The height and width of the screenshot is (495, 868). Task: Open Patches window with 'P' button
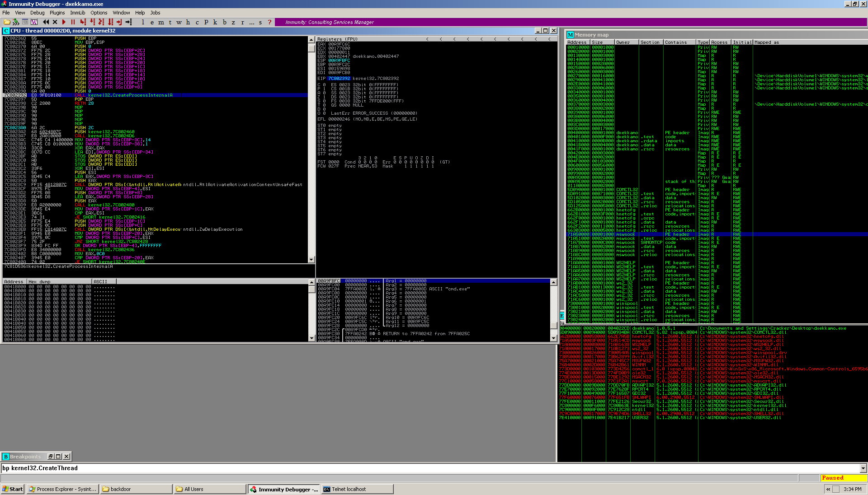[206, 22]
